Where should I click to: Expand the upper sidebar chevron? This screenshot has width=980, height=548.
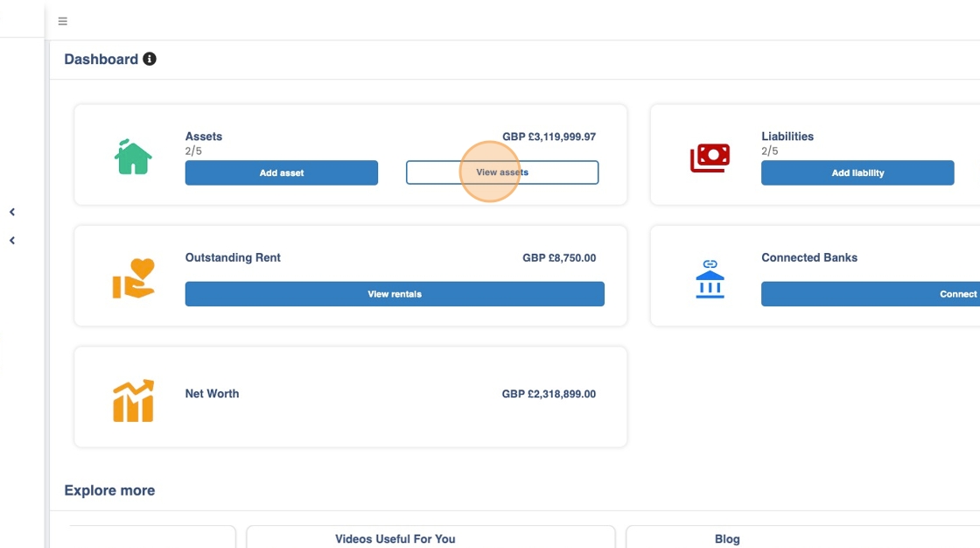pyautogui.click(x=12, y=212)
